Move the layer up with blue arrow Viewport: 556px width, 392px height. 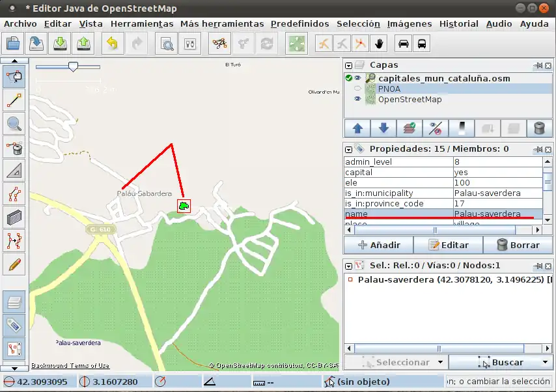point(357,128)
